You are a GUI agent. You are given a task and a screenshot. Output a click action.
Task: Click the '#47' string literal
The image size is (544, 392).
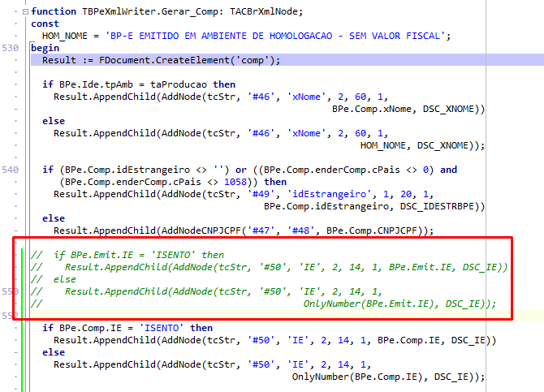coord(261,230)
